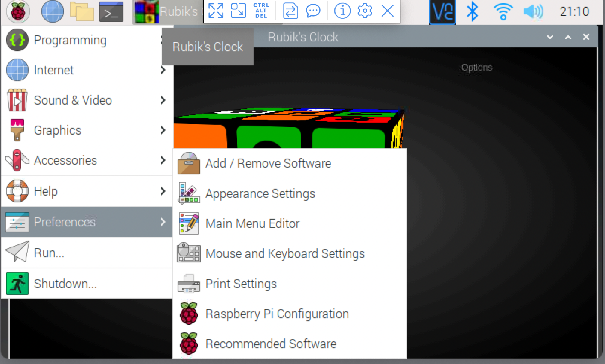Viewport: 605px width, 364px height.
Task: Expand Internet submenu arrow
Action: (x=163, y=70)
